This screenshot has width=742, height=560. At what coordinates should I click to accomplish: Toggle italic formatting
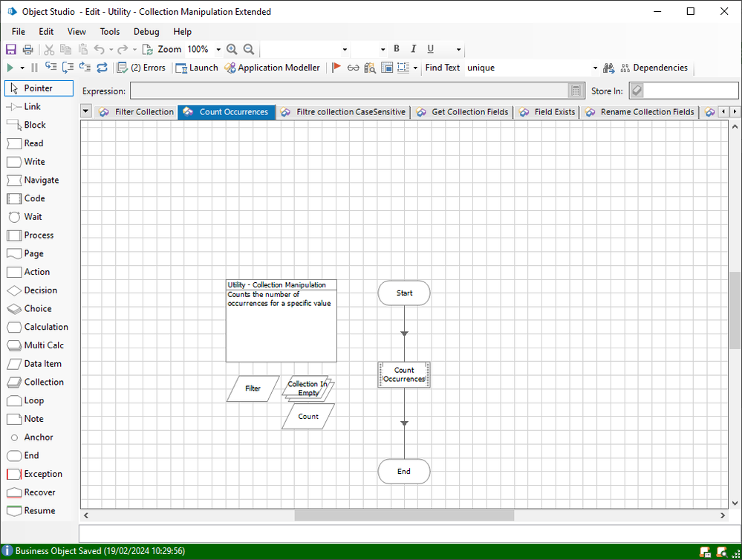click(413, 49)
